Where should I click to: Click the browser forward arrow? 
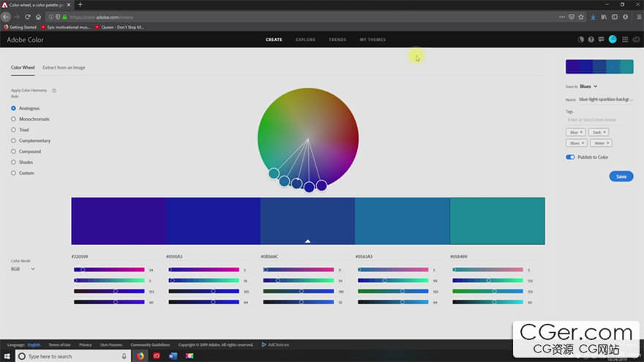(x=17, y=17)
